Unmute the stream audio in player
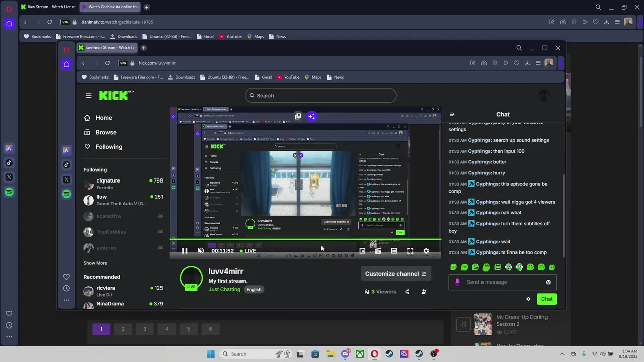The width and height of the screenshot is (644, 362). pos(201,251)
